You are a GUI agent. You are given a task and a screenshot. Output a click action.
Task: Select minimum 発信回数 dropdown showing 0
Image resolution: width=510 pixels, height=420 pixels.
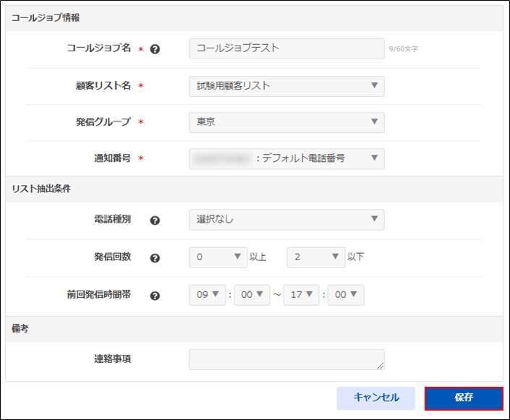[218, 257]
